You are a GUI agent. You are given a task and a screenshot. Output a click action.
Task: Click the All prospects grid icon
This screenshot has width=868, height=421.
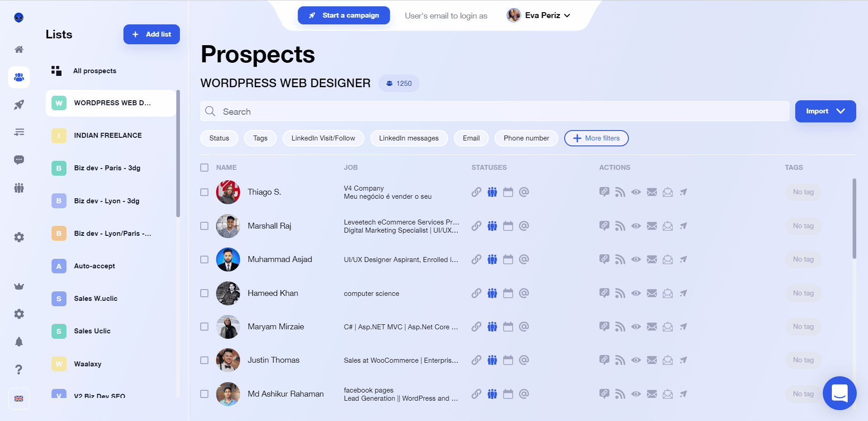pos(57,70)
